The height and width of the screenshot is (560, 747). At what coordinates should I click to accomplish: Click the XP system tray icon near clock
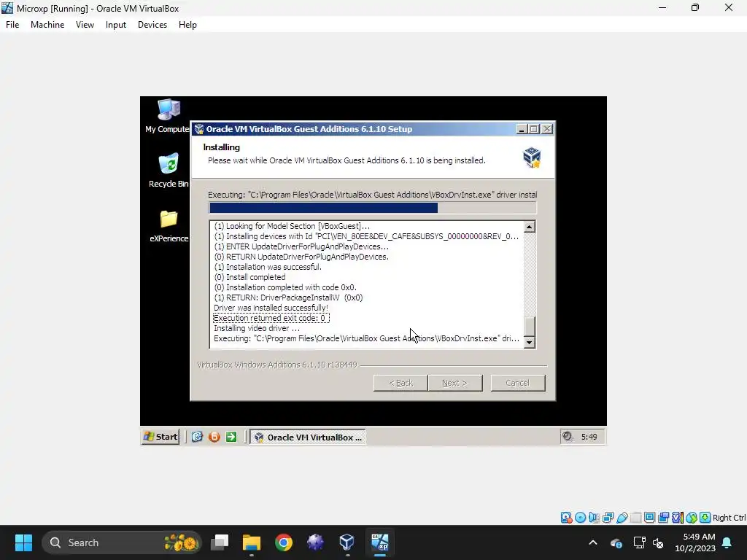point(568,436)
